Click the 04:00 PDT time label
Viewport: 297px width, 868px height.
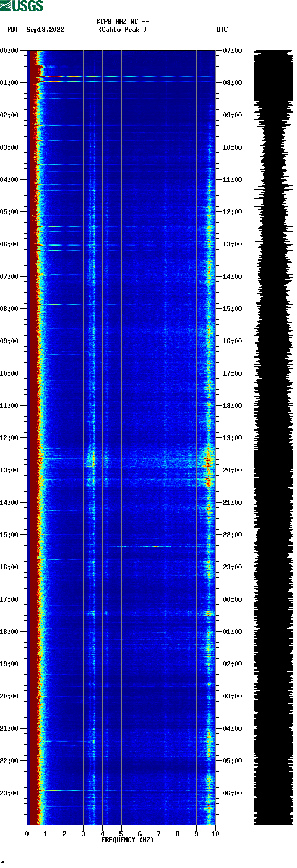point(9,180)
